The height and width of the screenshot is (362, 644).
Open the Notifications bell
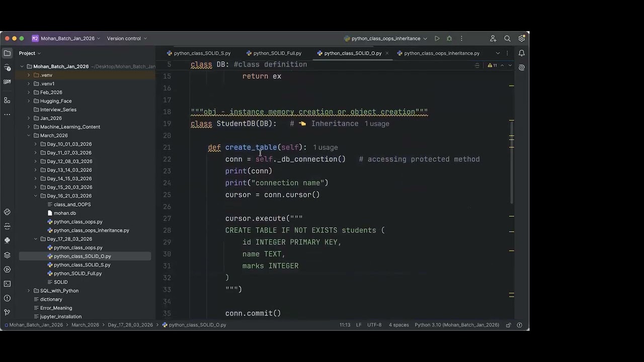click(x=522, y=53)
